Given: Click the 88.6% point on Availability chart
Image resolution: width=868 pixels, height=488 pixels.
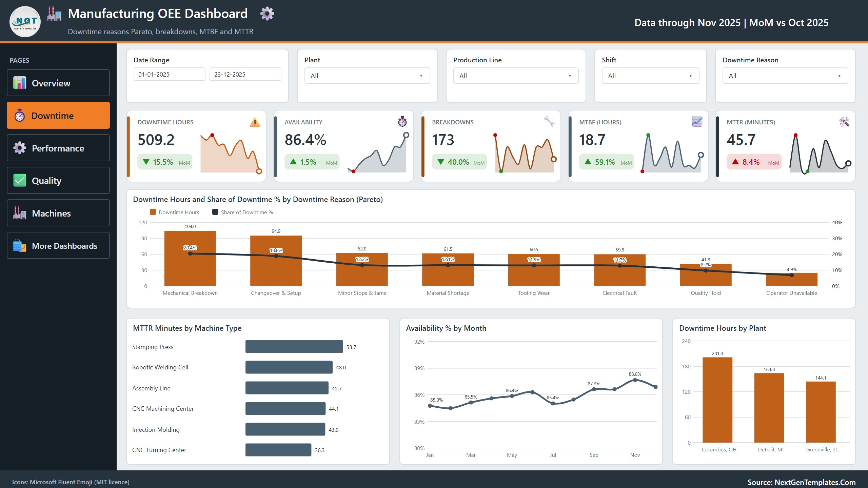Looking at the screenshot, I should (635, 380).
